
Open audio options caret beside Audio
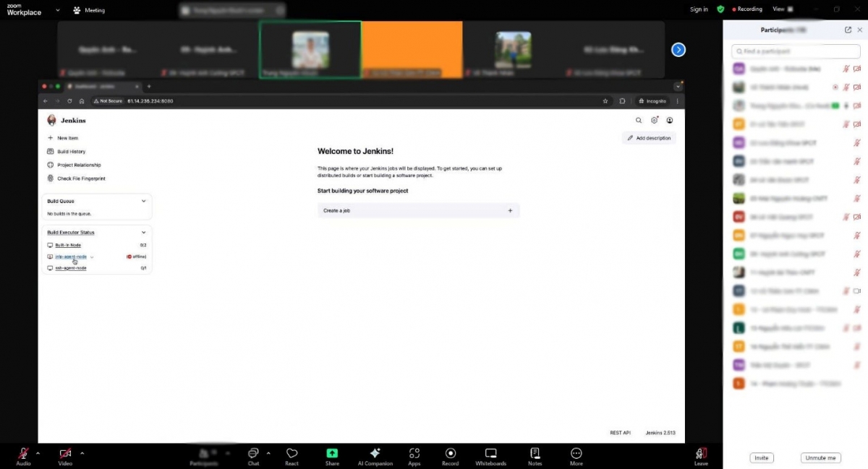[x=38, y=453]
